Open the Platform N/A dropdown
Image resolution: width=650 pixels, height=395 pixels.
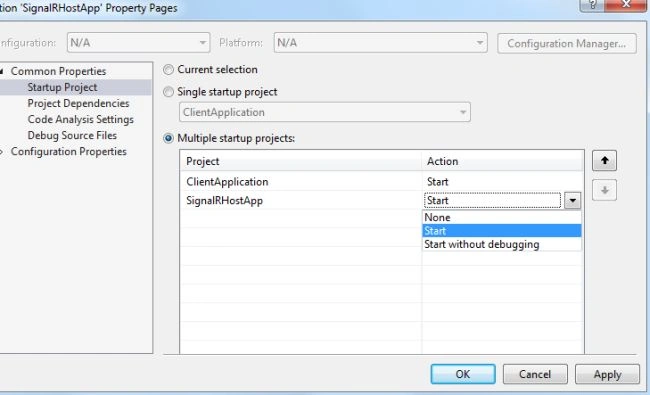click(x=380, y=43)
